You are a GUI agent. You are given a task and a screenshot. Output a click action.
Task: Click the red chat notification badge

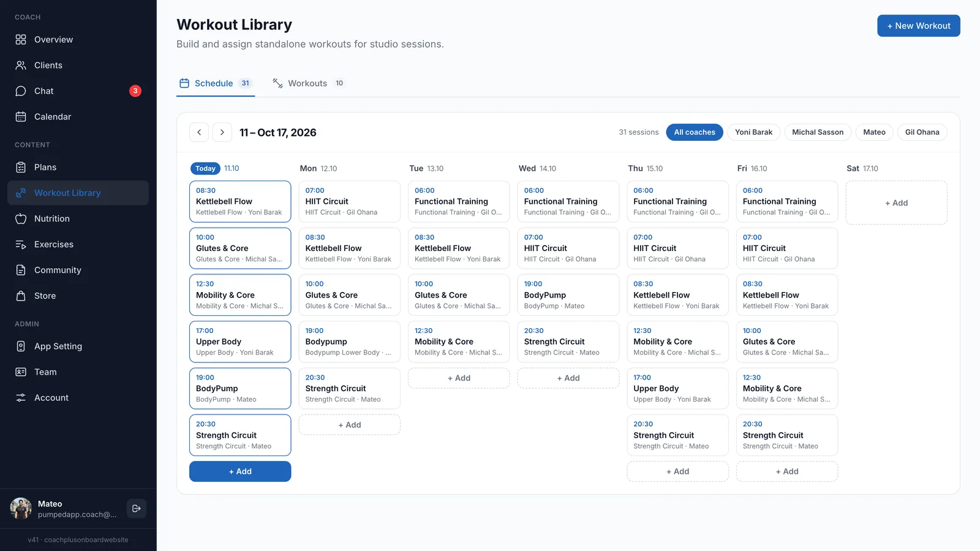tap(135, 91)
